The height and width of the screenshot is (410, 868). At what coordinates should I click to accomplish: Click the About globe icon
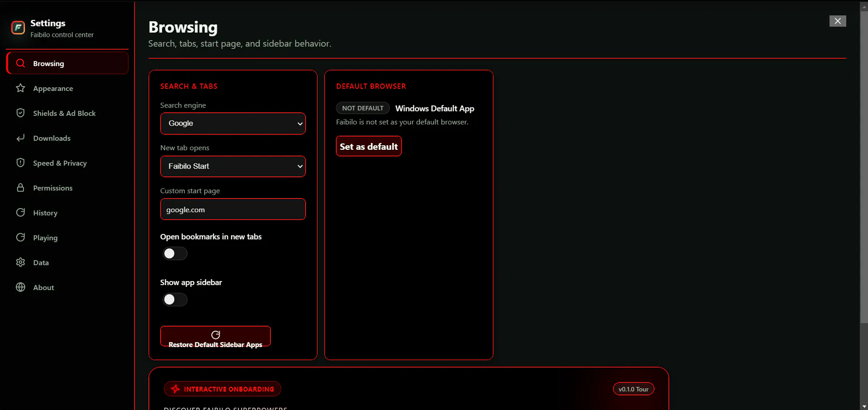[x=20, y=287]
